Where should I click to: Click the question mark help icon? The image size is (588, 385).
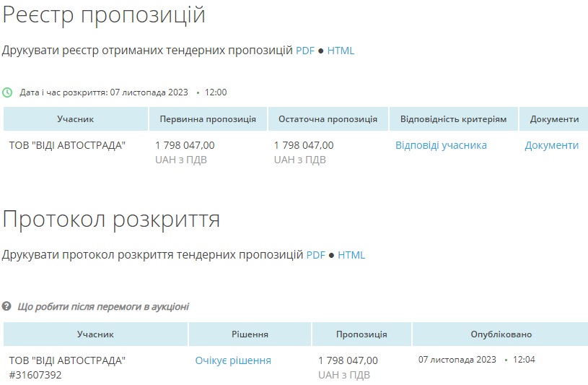[7, 307]
